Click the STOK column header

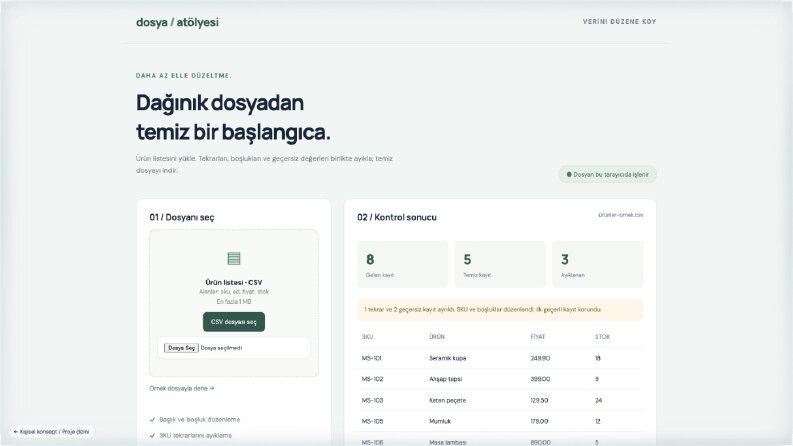(602, 337)
